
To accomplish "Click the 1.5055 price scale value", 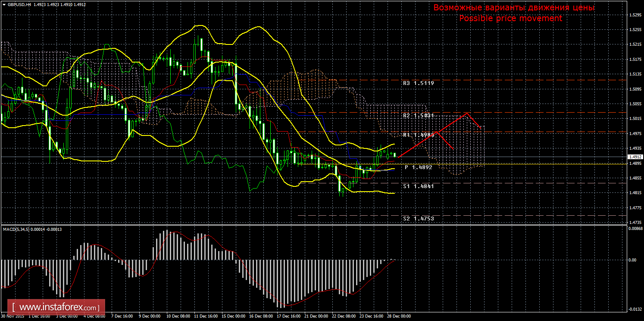I will pos(635,104).
